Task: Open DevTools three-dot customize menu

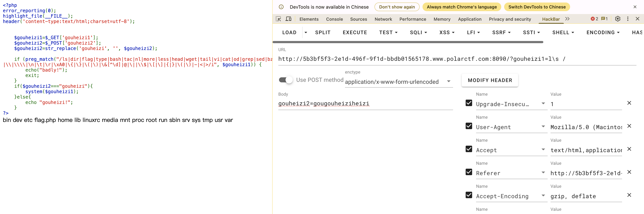Action: coord(627,19)
